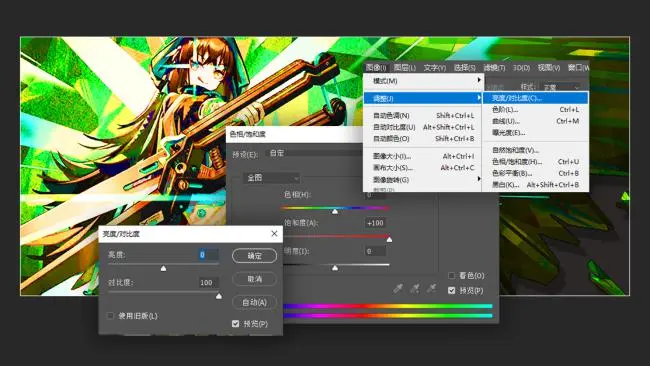Choose 色彩平衡(B)... from the submenu
650x366 pixels.
point(535,173)
